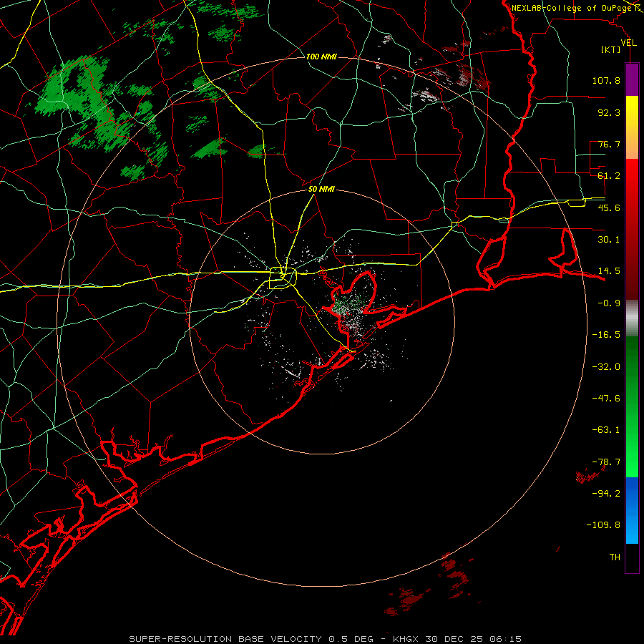
Task: Click the 14.5 velocity scale value
Action: tap(609, 271)
